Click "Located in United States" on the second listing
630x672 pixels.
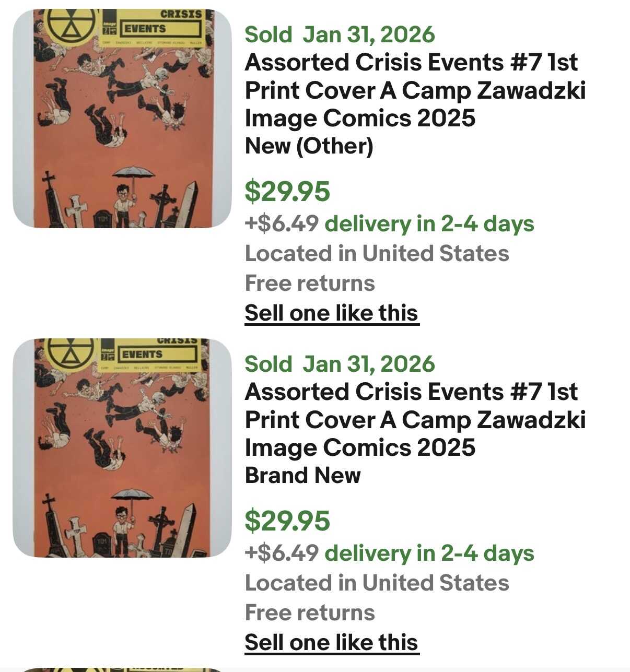pos(377,583)
